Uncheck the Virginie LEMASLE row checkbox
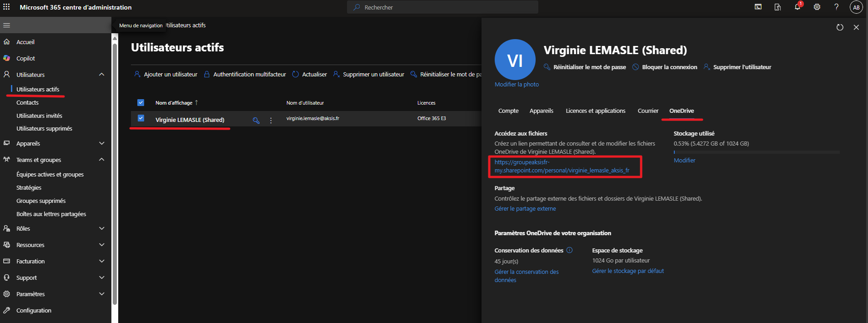Image resolution: width=868 pixels, height=323 pixels. [140, 118]
